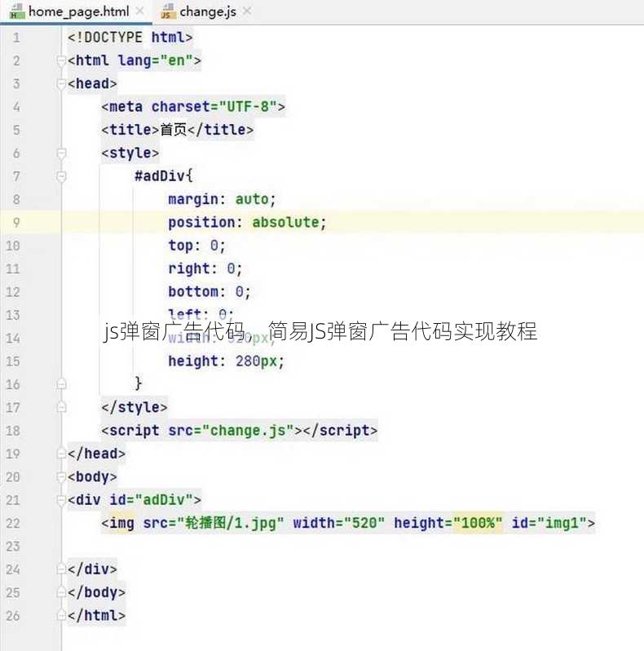Screen dimensions: 644x651
Task: Click the fold end marker on line 16
Action: pyautogui.click(x=61, y=384)
